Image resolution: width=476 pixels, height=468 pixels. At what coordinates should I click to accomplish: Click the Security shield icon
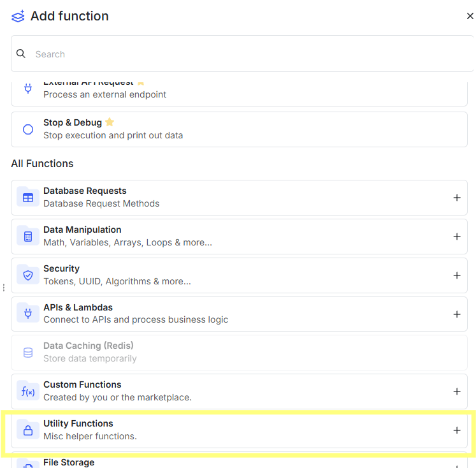pos(28,275)
